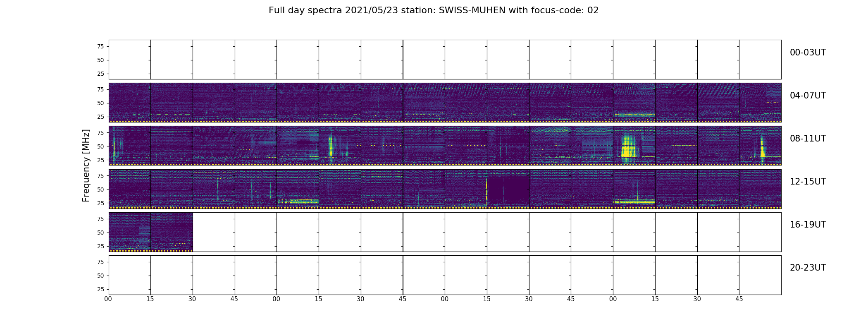Select the '04-07UT' row label
The height and width of the screenshot is (331, 868).
point(808,96)
